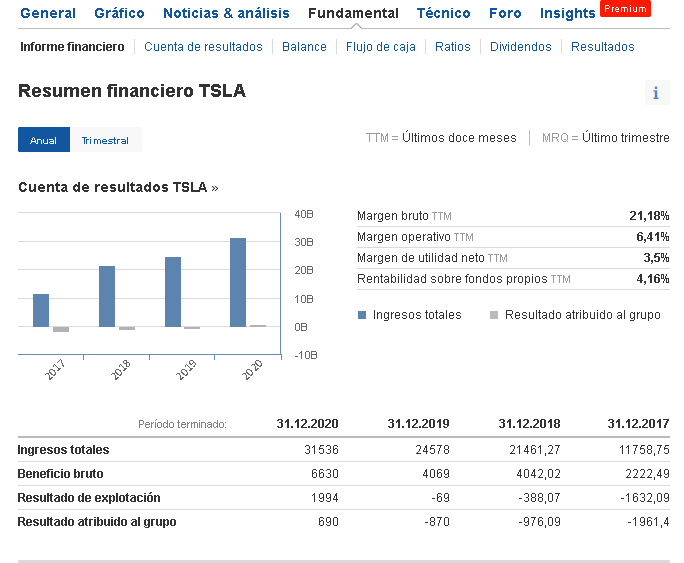Open the Resultados sublink

[x=602, y=47]
